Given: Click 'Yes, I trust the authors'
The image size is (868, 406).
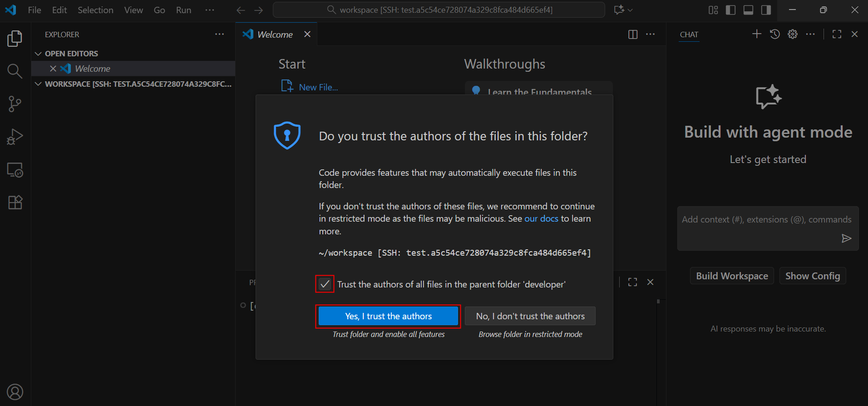Looking at the screenshot, I should (388, 316).
